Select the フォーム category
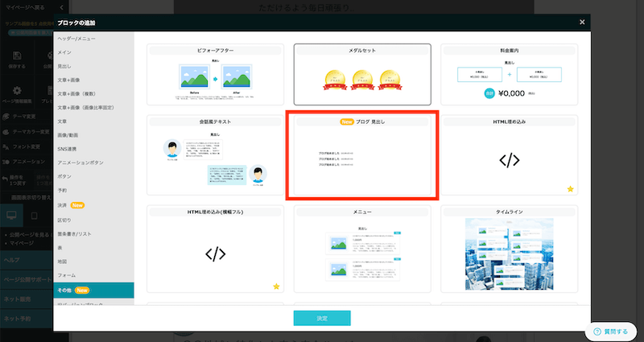644x342 pixels. click(x=67, y=275)
